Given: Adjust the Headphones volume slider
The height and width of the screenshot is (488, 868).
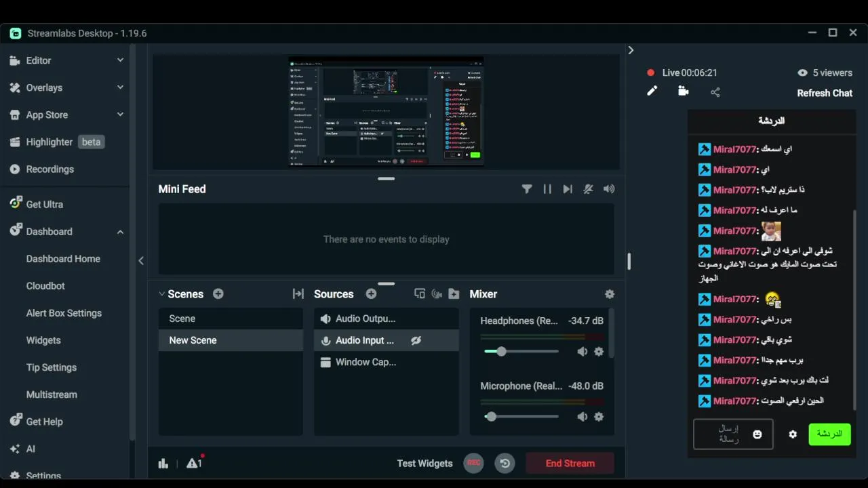Looking at the screenshot, I should click(x=521, y=351).
